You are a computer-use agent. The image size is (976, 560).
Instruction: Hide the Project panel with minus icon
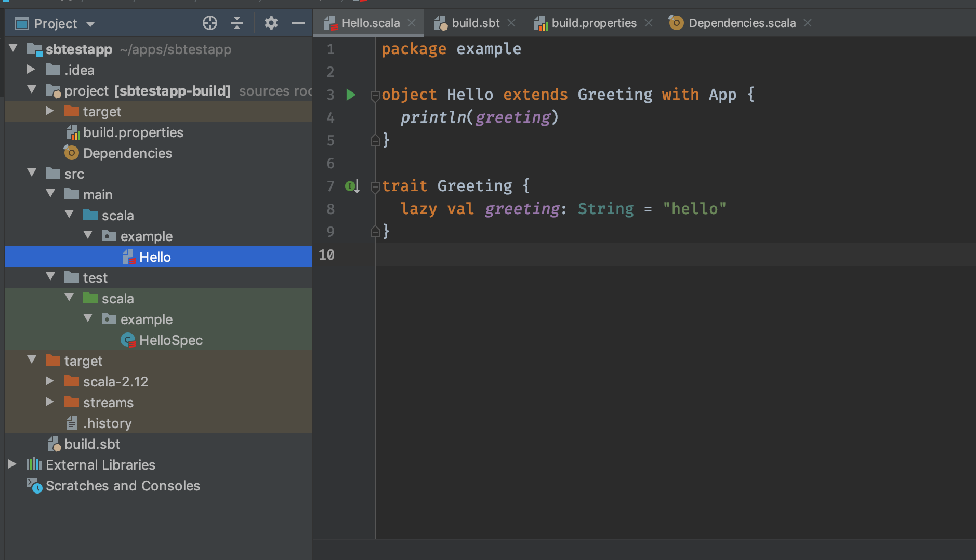(x=298, y=23)
